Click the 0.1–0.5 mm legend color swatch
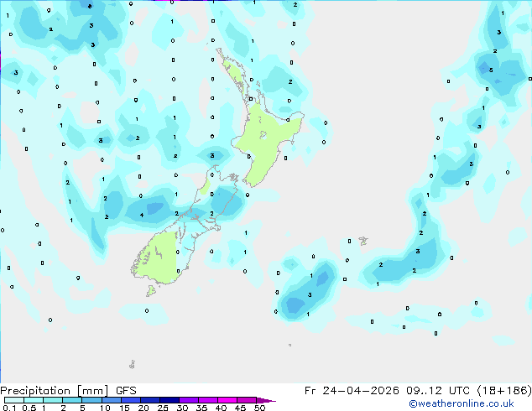 14,400
